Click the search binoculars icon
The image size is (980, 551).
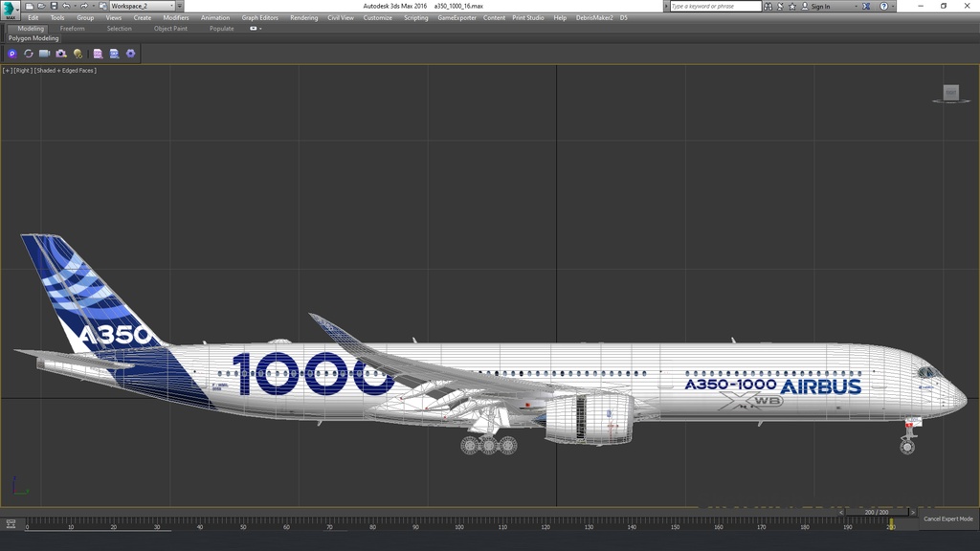click(768, 6)
